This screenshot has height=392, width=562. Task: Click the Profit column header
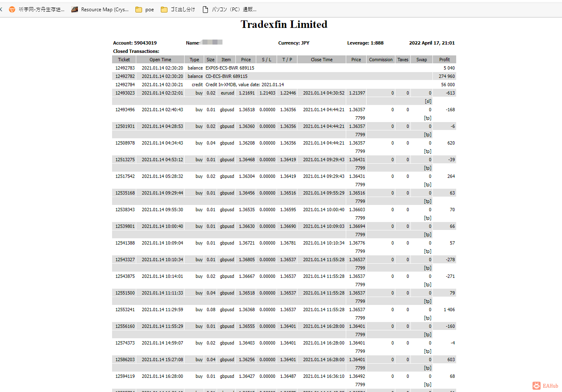coord(445,60)
